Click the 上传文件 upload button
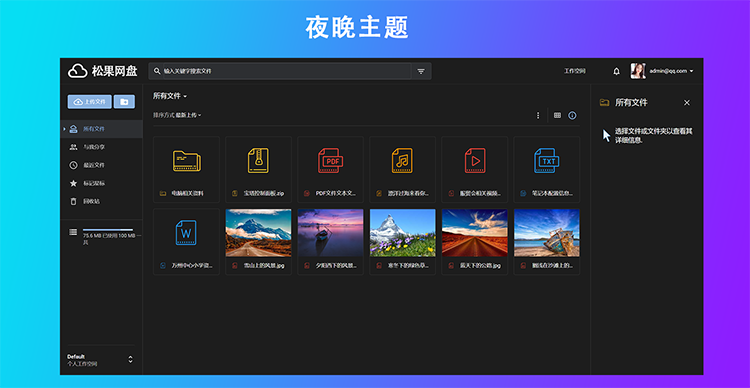The image size is (750, 388). click(x=89, y=101)
